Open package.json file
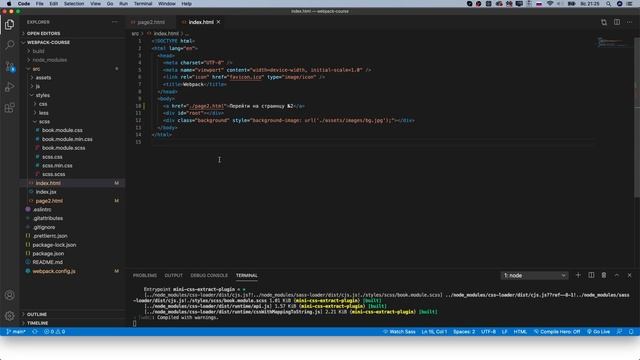 tap(48, 253)
